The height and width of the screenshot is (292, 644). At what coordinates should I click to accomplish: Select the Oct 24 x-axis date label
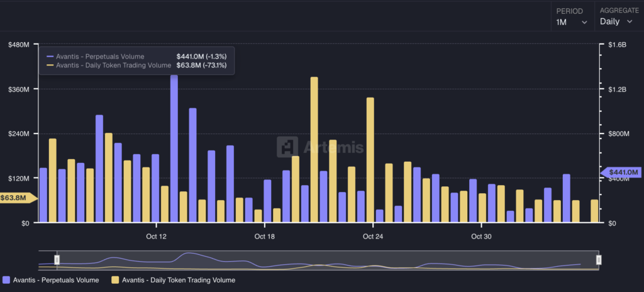pyautogui.click(x=373, y=237)
